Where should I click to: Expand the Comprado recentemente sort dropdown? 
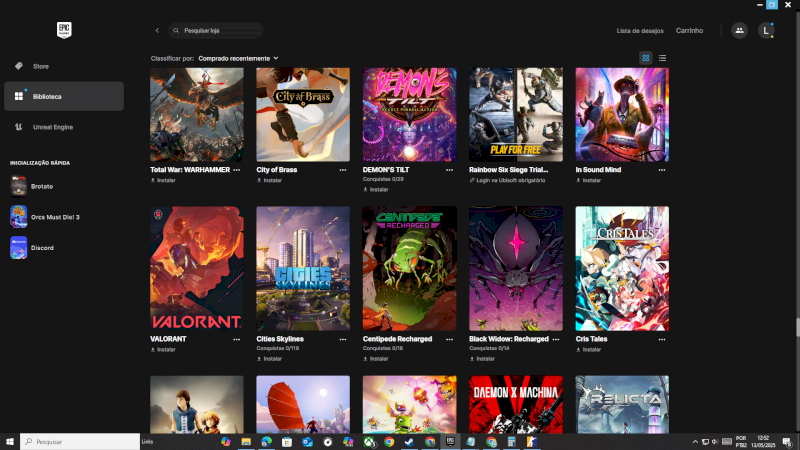point(238,59)
